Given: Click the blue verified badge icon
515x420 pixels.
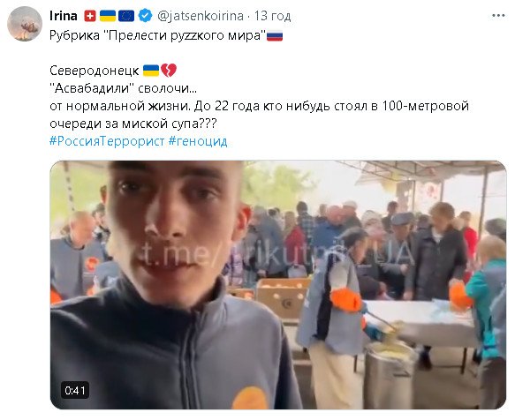Looking at the screenshot, I should click(145, 15).
